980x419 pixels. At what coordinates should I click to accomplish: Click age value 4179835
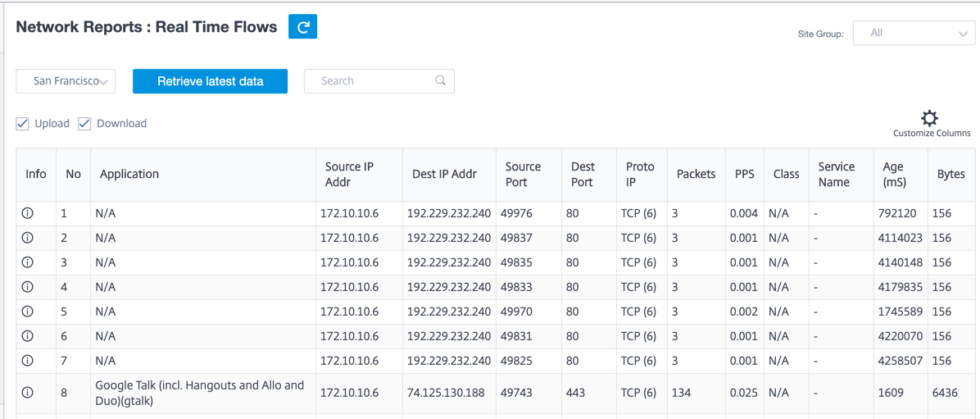click(x=901, y=286)
